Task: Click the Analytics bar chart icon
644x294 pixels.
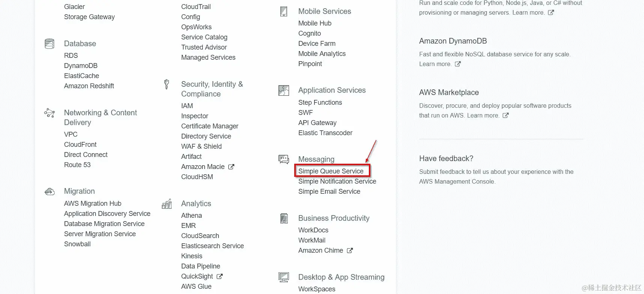Action: point(167,204)
